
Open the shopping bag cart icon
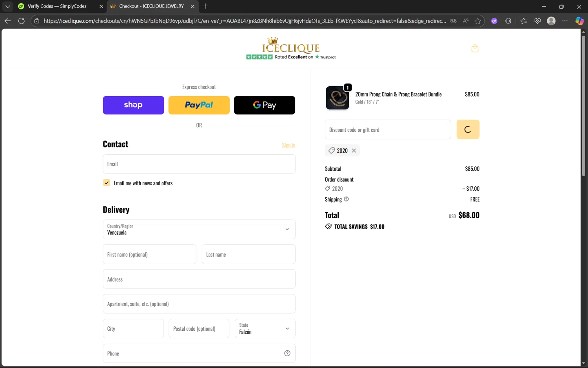point(475,48)
